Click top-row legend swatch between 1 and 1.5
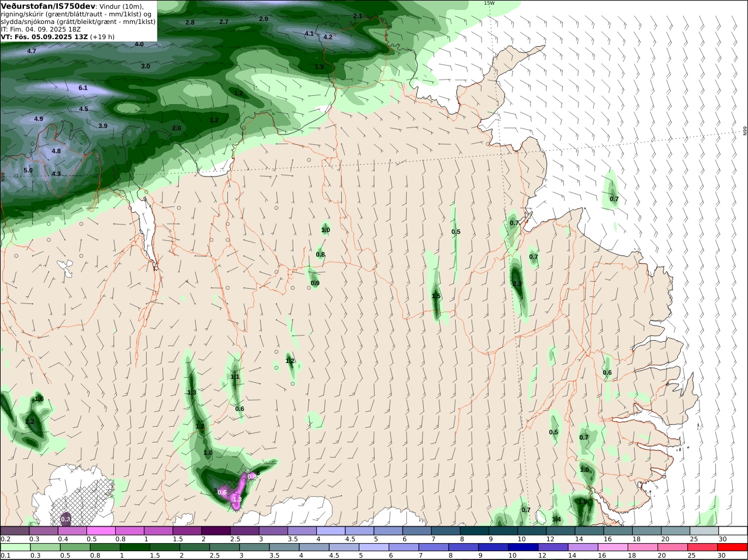The height and width of the screenshot is (560, 748). (x=158, y=531)
